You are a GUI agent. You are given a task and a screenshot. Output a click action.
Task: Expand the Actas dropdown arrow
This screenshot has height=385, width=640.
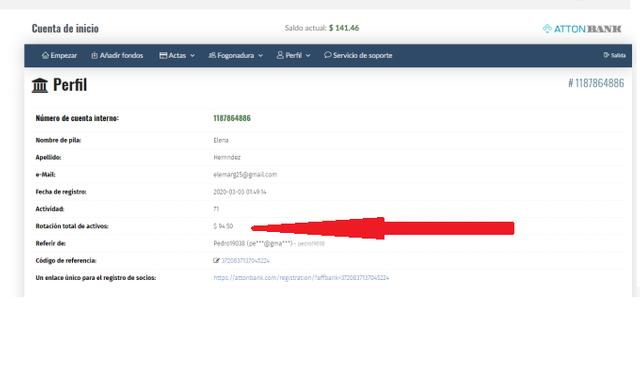coord(192,56)
